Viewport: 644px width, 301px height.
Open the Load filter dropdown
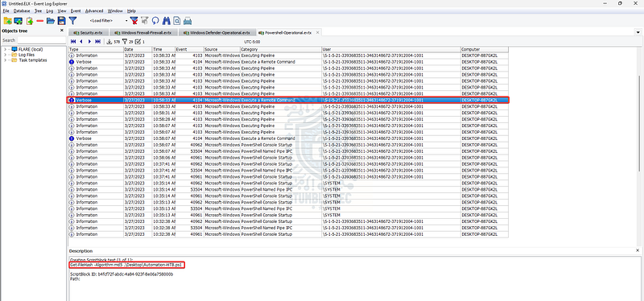[x=126, y=21]
